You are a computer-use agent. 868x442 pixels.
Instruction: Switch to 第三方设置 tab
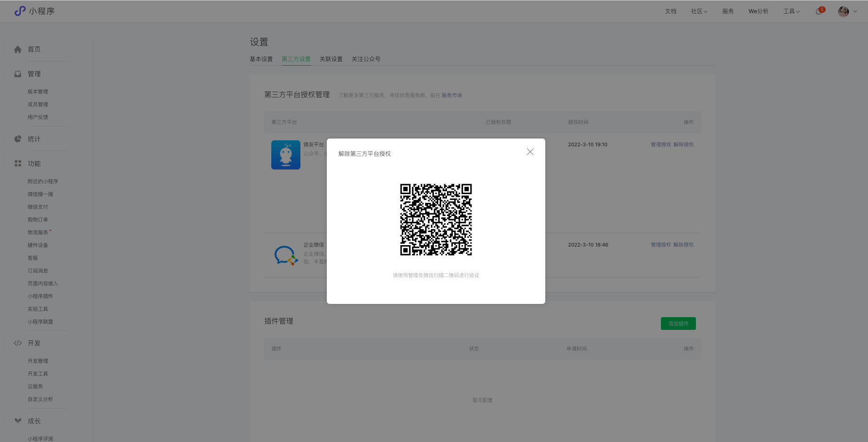(x=296, y=59)
